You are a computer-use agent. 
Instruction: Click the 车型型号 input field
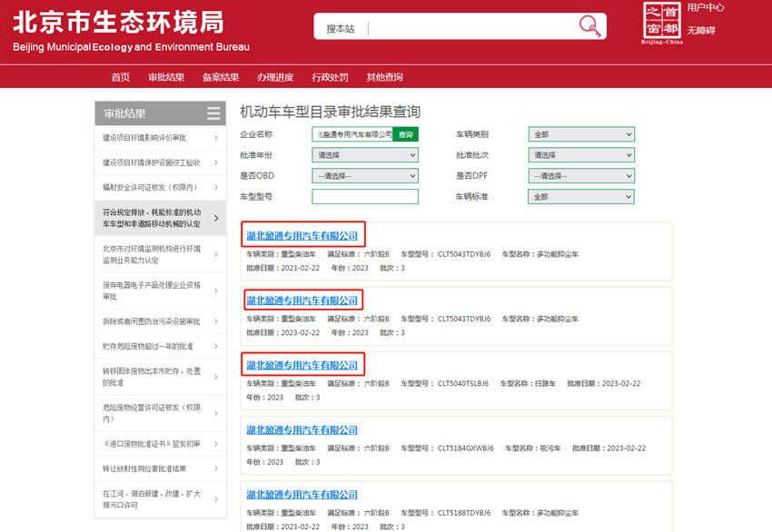(x=364, y=197)
